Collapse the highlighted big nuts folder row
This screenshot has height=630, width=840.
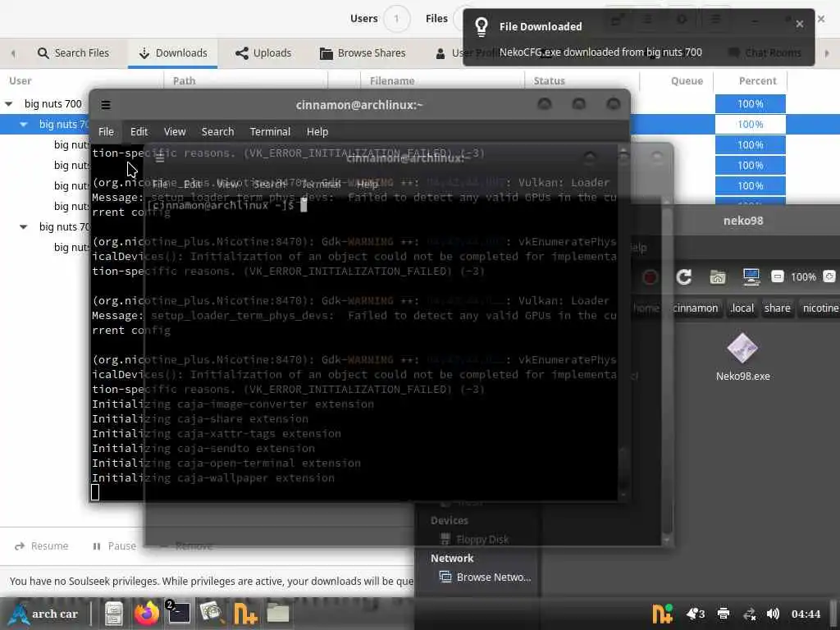pos(24,125)
